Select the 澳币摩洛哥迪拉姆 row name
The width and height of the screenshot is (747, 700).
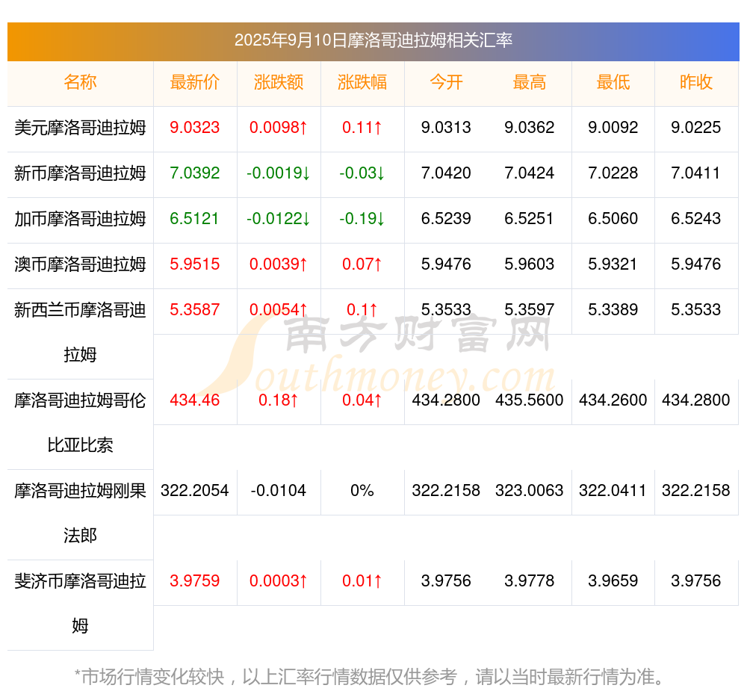[x=80, y=264]
